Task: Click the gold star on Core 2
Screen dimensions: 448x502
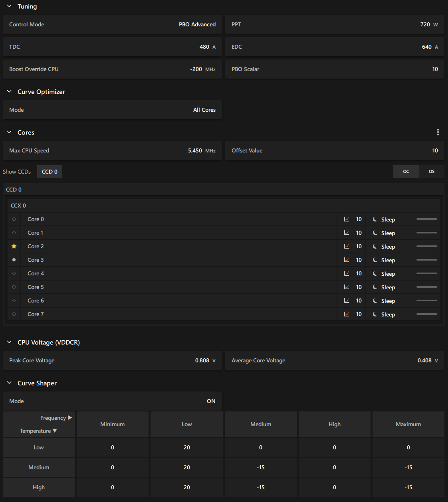Action: coord(14,246)
